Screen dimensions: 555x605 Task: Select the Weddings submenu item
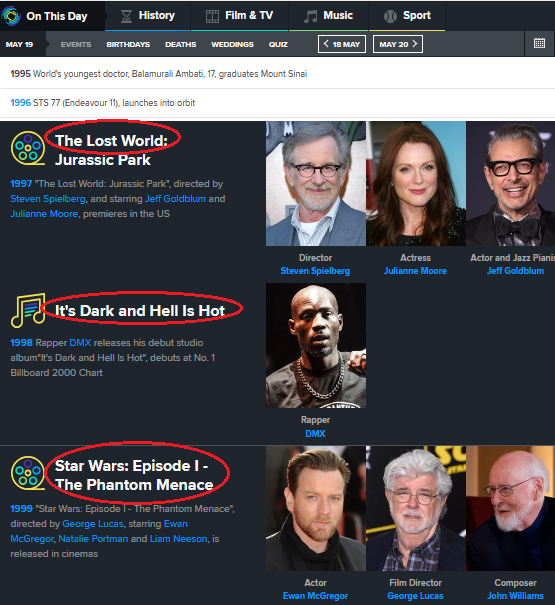232,44
